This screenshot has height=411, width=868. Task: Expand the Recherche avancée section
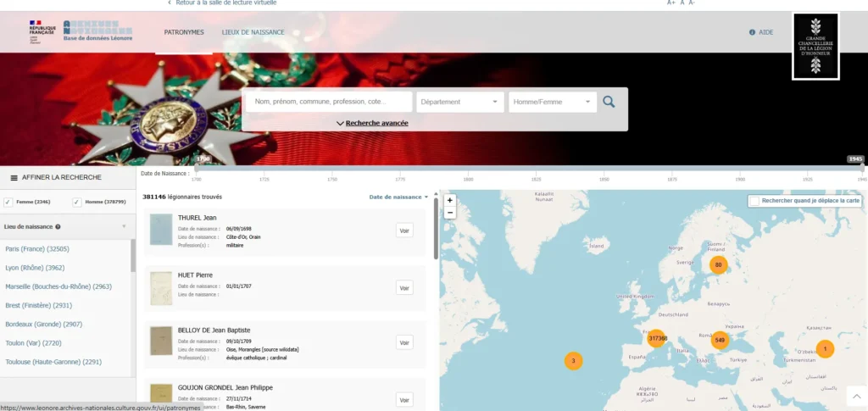pos(372,123)
